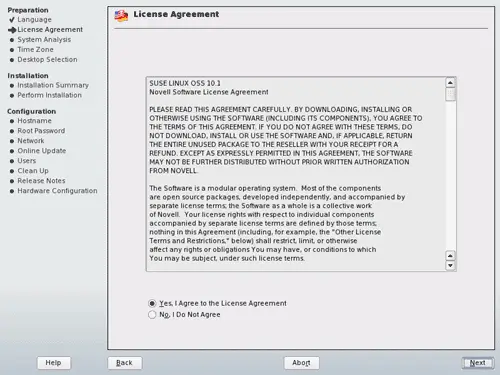
Task: Click the bullet icon beside Time Zone
Action: (x=12, y=50)
